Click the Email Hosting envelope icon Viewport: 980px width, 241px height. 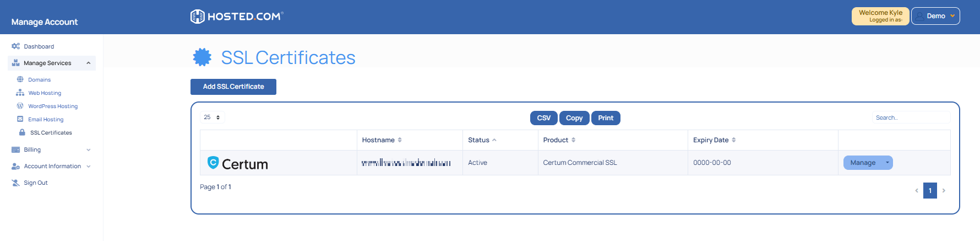click(x=20, y=119)
